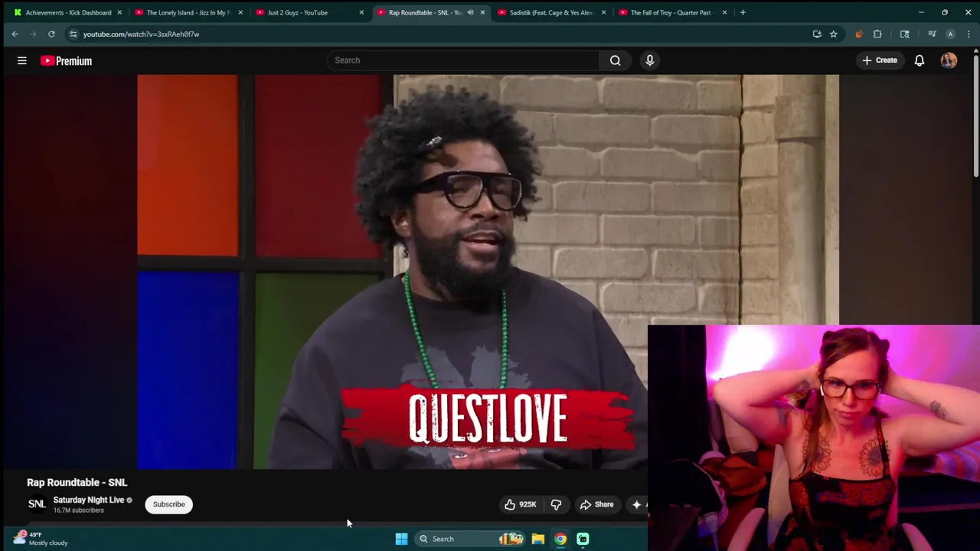
Task: Open the green Kick app in taskbar
Action: click(x=583, y=539)
